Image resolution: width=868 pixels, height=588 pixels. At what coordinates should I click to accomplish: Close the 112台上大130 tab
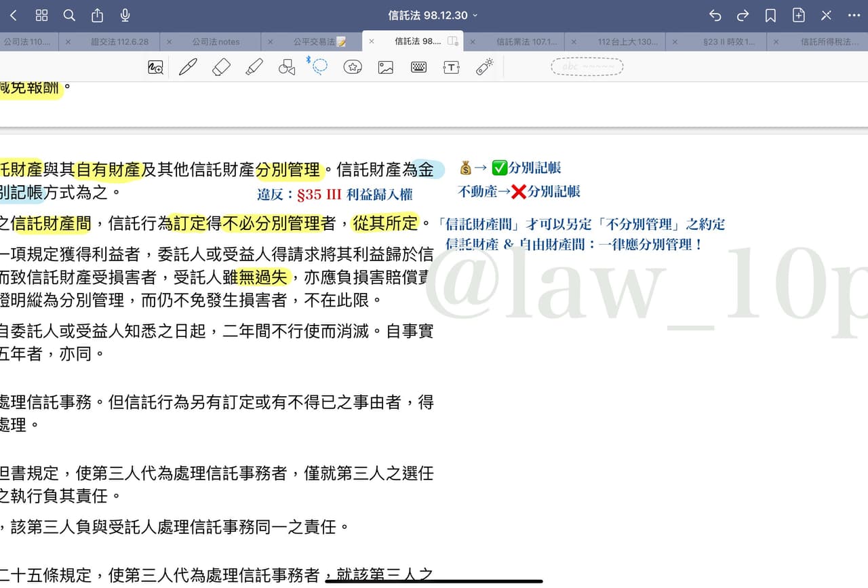574,41
